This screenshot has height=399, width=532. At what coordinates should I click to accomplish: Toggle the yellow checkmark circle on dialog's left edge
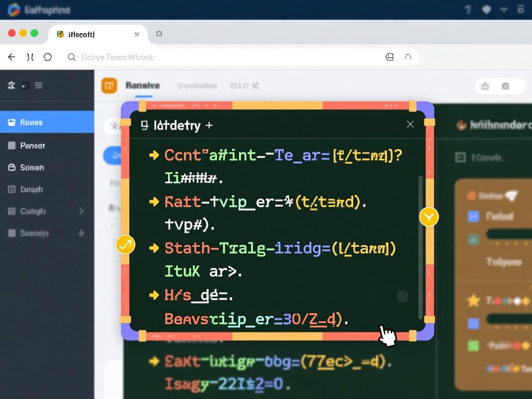pyautogui.click(x=125, y=245)
